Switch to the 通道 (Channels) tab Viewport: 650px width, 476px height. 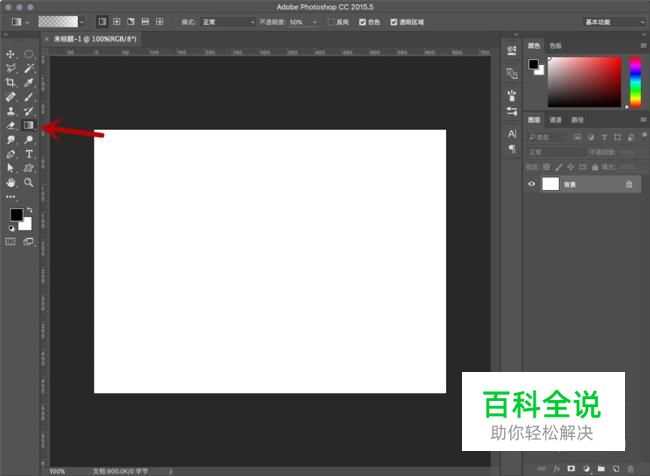click(555, 120)
